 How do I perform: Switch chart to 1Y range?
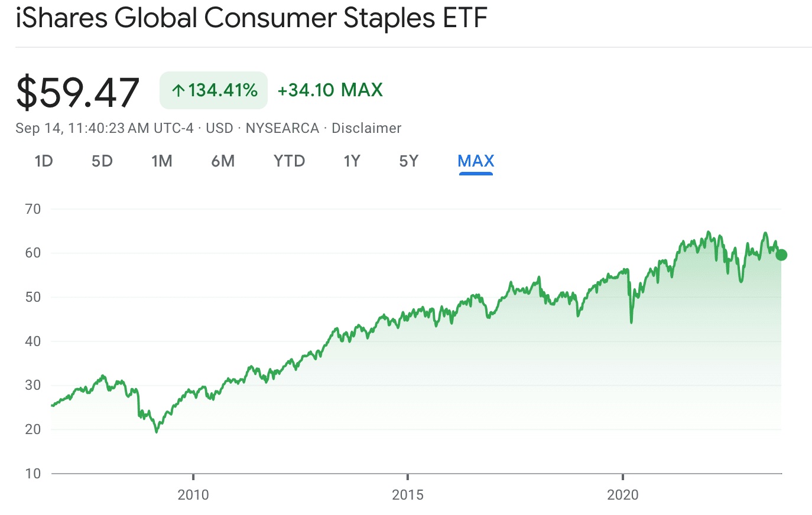[352, 161]
